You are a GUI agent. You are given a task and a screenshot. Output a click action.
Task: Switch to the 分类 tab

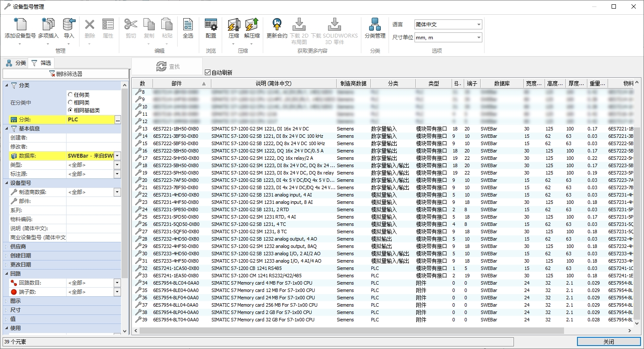[16, 63]
